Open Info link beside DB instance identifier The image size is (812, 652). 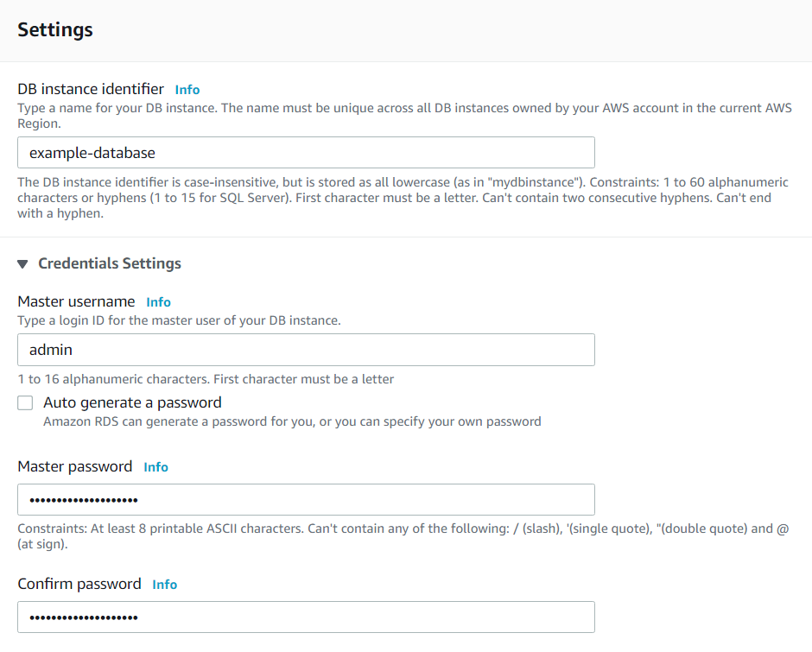[187, 90]
